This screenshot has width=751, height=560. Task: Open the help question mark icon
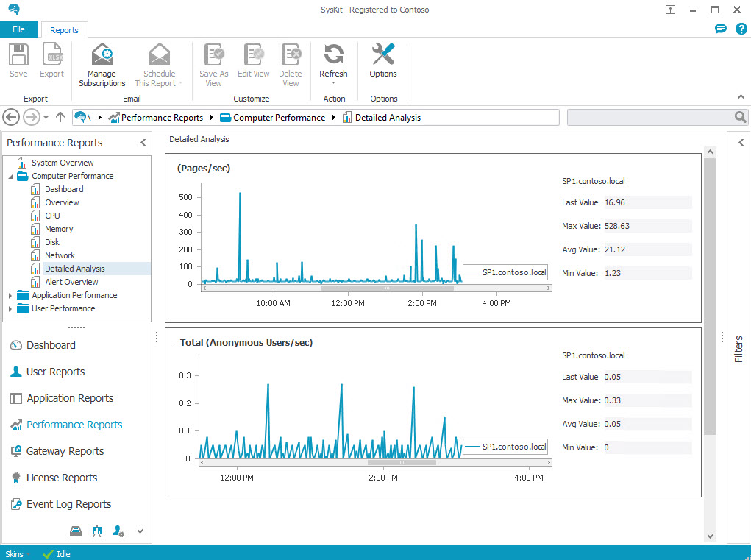tap(741, 29)
